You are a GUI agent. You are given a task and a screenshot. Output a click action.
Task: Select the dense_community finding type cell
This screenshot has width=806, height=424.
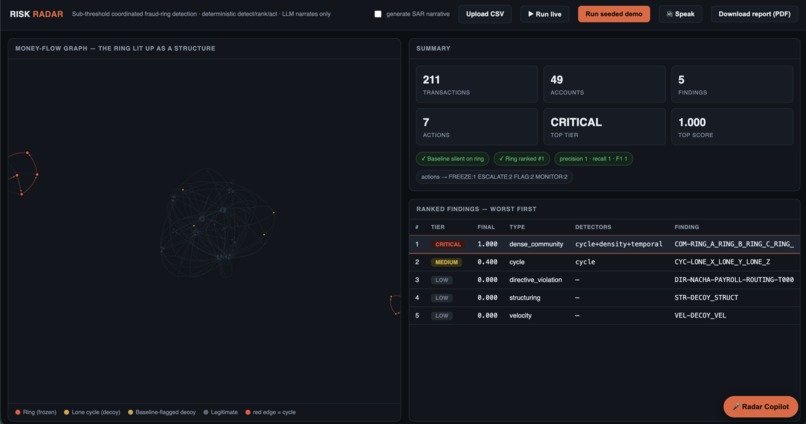click(x=536, y=244)
